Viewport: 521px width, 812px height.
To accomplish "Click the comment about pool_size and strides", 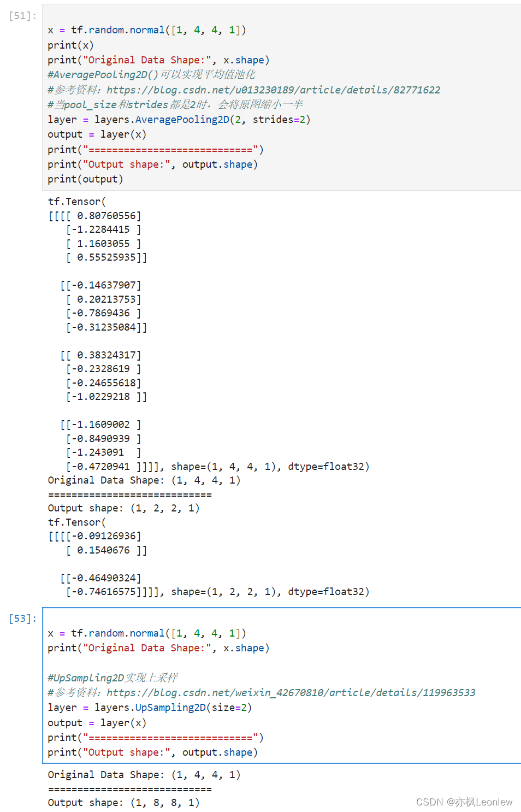I will coord(175,104).
